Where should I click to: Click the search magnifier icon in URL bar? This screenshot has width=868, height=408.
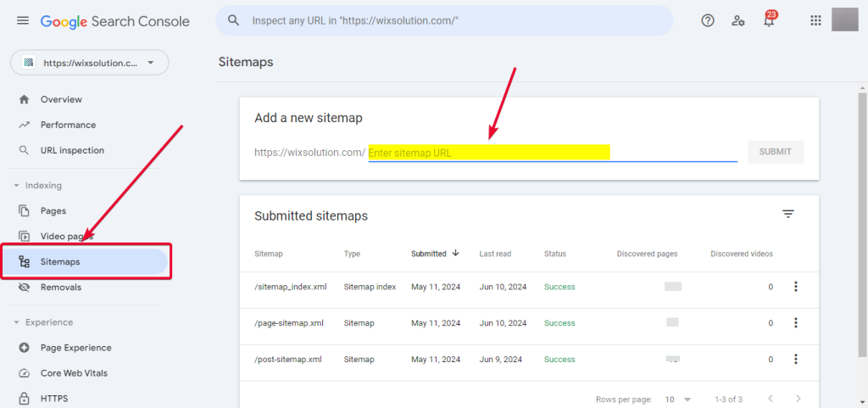pyautogui.click(x=234, y=20)
